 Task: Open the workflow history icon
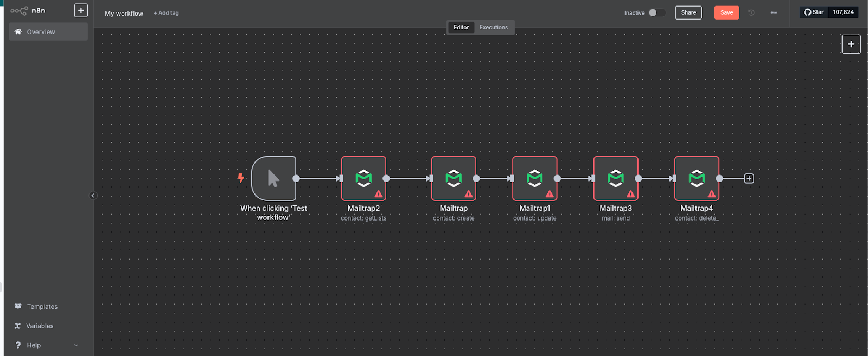point(751,12)
